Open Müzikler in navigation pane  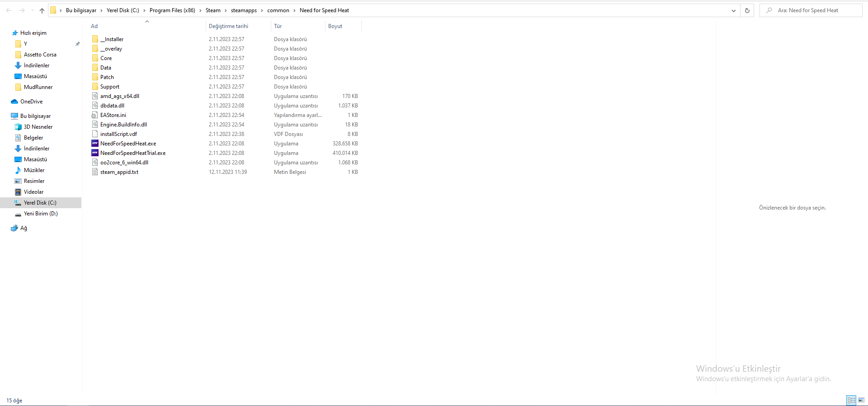34,170
